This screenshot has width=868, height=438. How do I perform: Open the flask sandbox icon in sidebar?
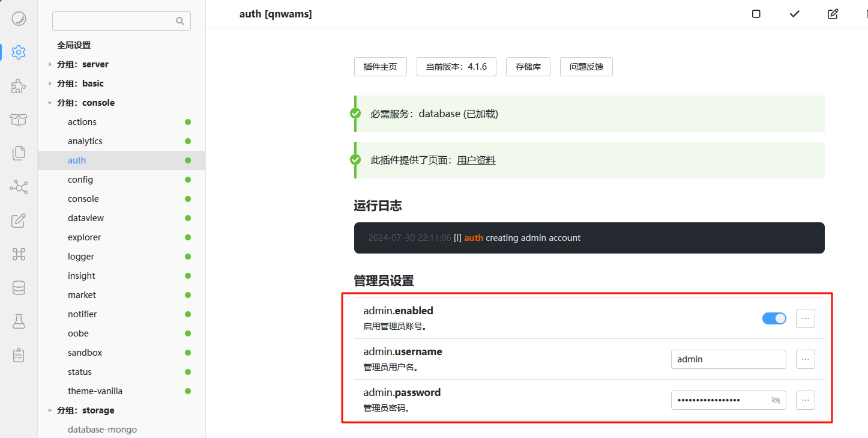coord(19,321)
